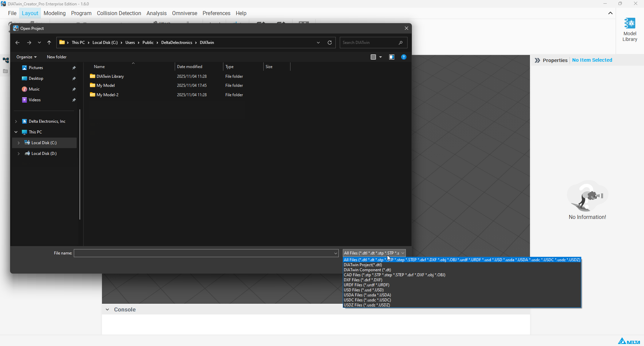Open the Collision Detection menu
The height and width of the screenshot is (346, 644).
pyautogui.click(x=119, y=13)
